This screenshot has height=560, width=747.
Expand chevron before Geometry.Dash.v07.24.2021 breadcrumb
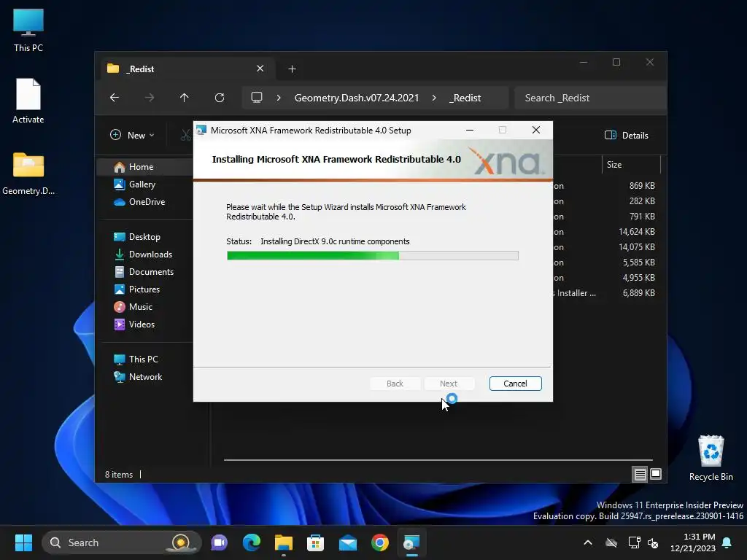coord(279,98)
